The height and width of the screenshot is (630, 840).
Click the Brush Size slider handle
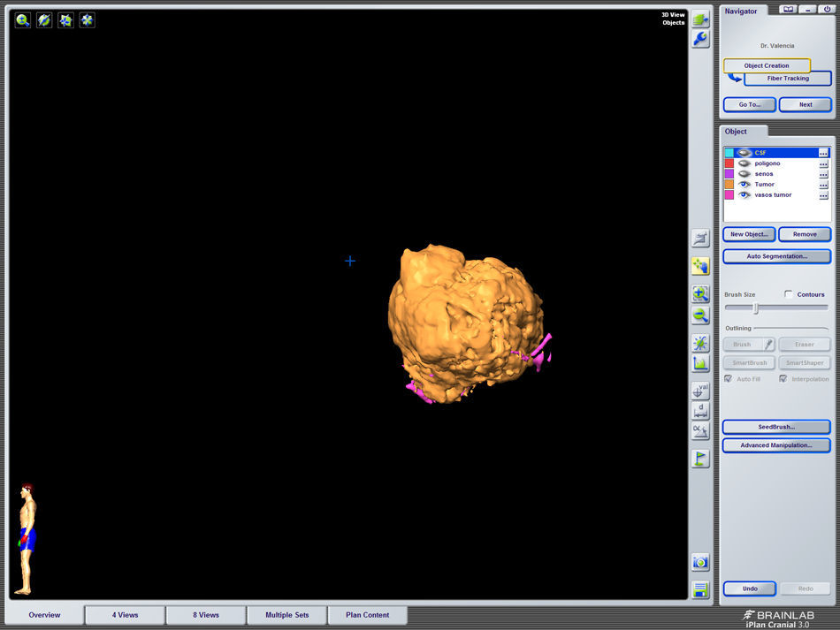755,308
